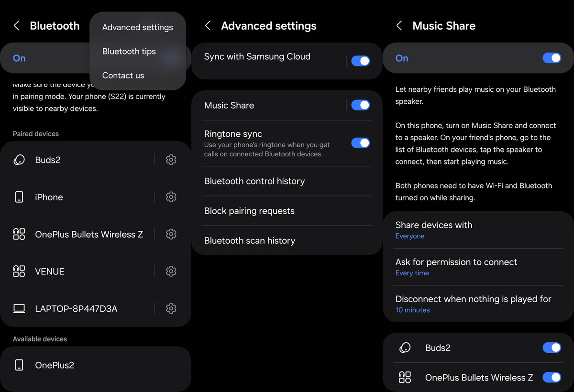Screen dimensions: 574x392
Task: Connect to LAPTOP-8P447D3A paired device
Action: 76,309
